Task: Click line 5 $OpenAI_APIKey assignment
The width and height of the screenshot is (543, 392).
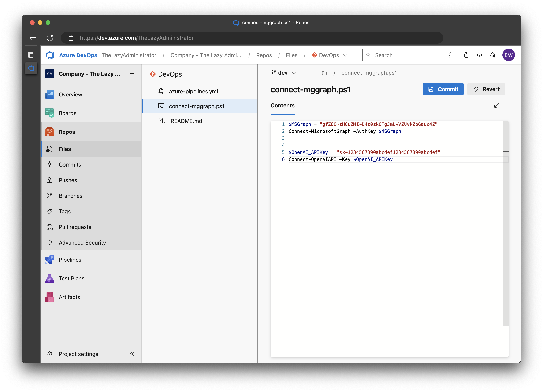Action: (364, 152)
